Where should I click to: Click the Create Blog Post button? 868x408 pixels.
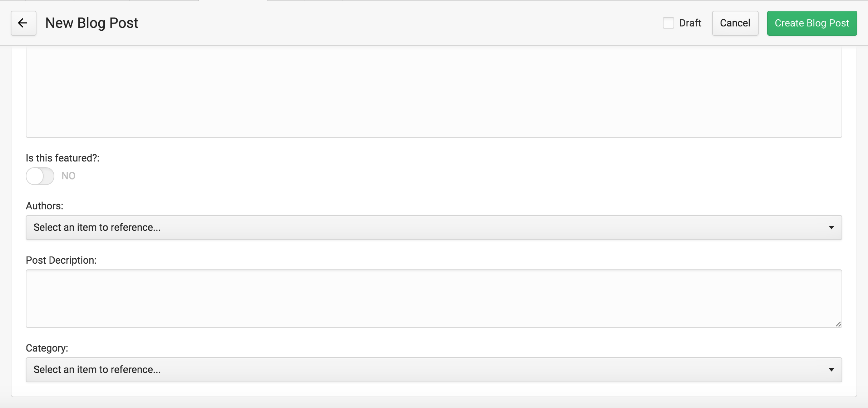(x=812, y=23)
